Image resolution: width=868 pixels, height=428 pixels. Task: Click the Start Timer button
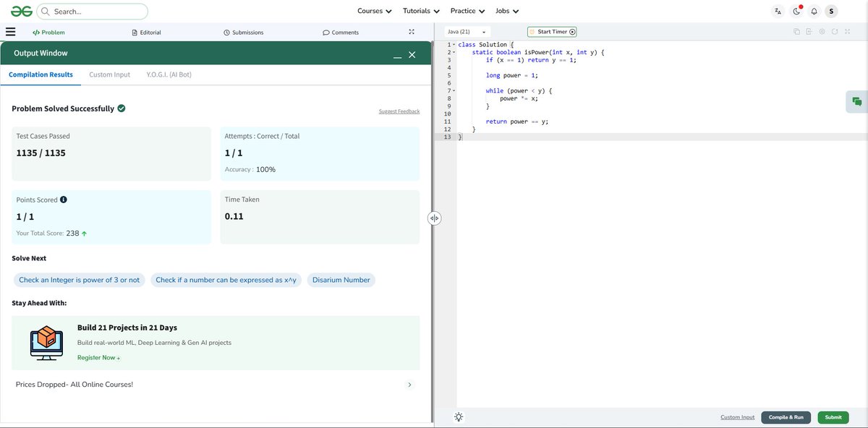[552, 32]
